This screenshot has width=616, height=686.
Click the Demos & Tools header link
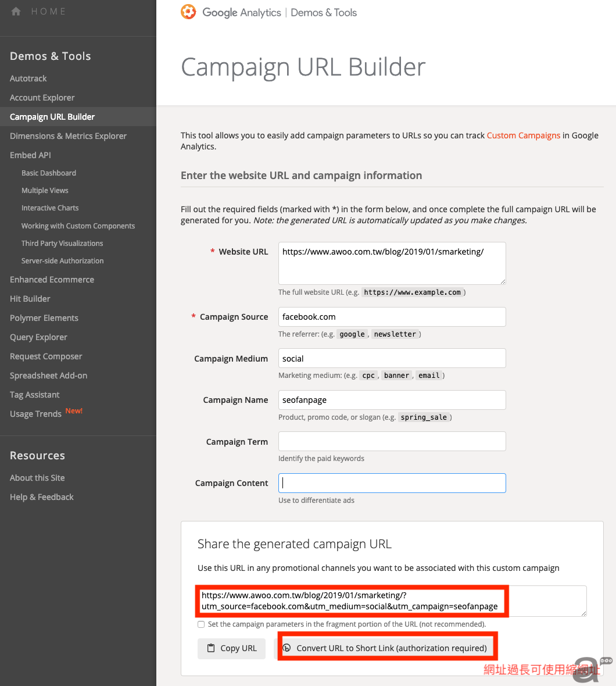[x=324, y=13]
